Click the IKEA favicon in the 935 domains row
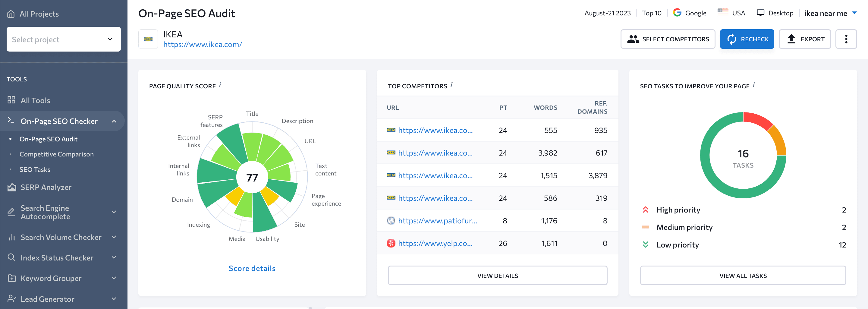 (391, 130)
